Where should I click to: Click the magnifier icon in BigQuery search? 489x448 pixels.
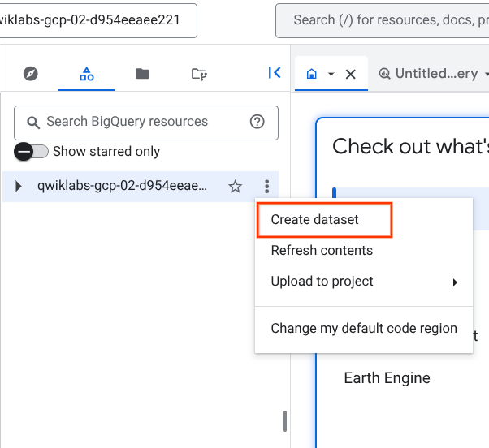pos(33,123)
